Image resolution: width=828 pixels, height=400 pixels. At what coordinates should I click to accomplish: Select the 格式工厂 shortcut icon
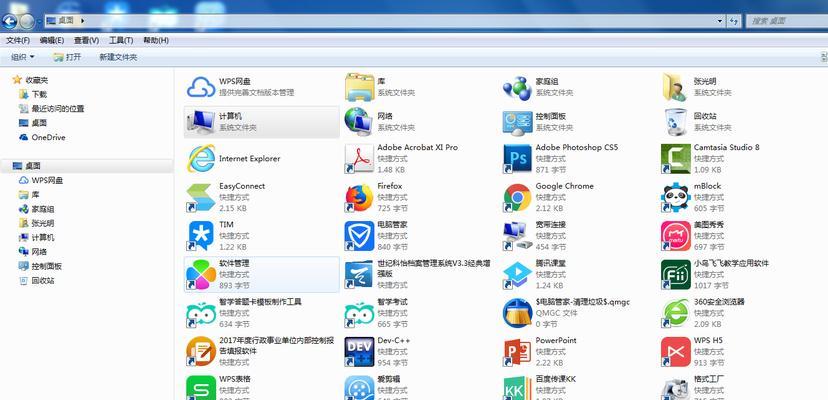pos(675,388)
